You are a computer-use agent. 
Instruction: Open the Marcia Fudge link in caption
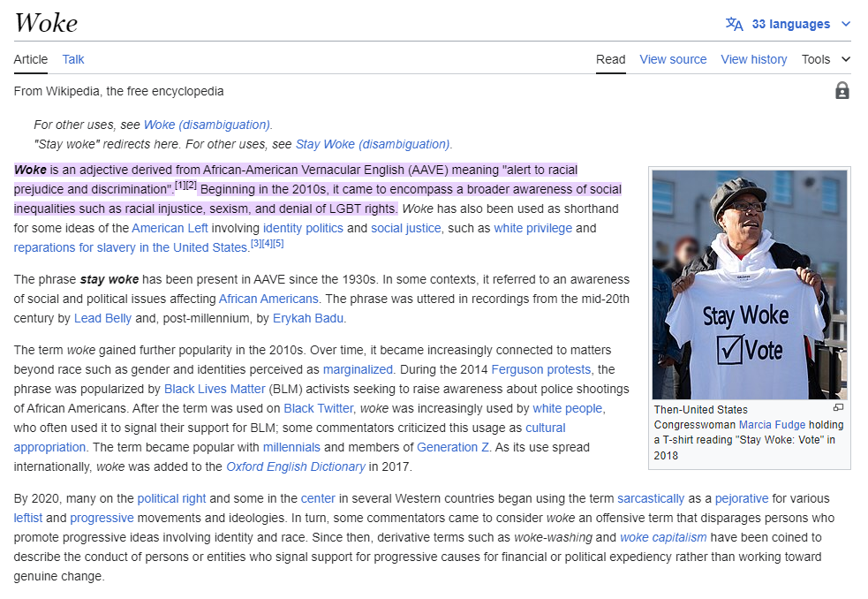(x=773, y=424)
